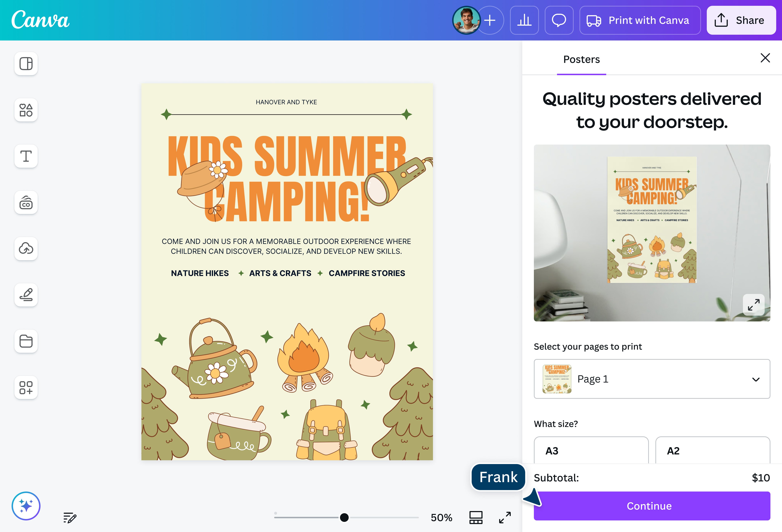782x532 pixels.
Task: Click the purple Continue button
Action: [652, 506]
